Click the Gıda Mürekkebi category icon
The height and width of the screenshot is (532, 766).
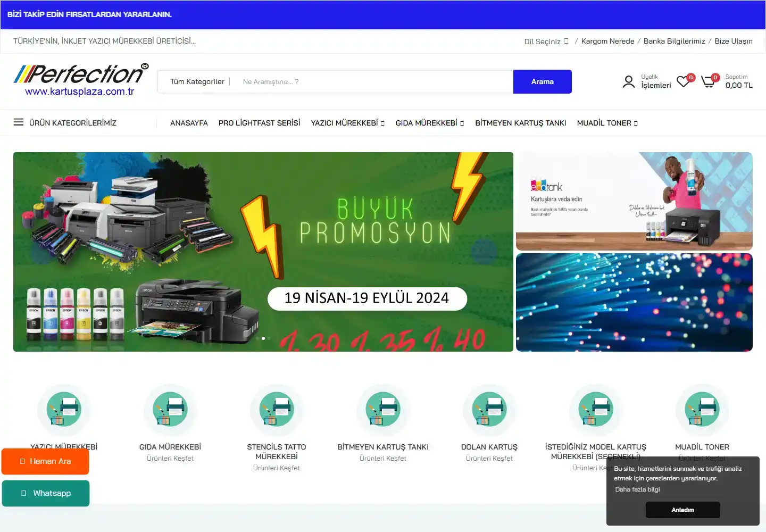click(170, 410)
